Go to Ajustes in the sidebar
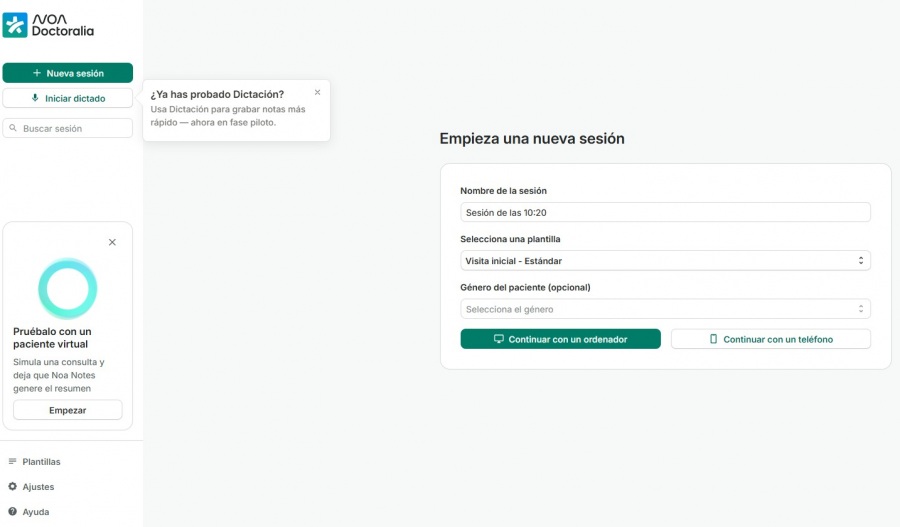The width and height of the screenshot is (900, 527). click(38, 487)
